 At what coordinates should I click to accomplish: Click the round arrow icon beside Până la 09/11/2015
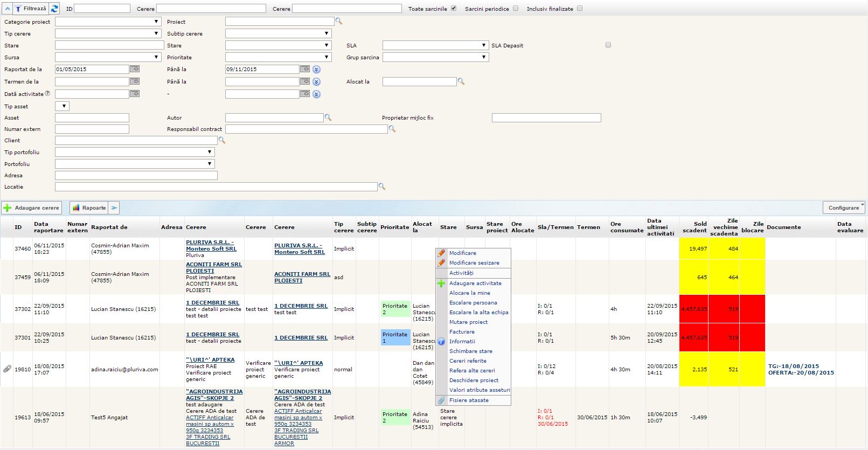(x=317, y=70)
